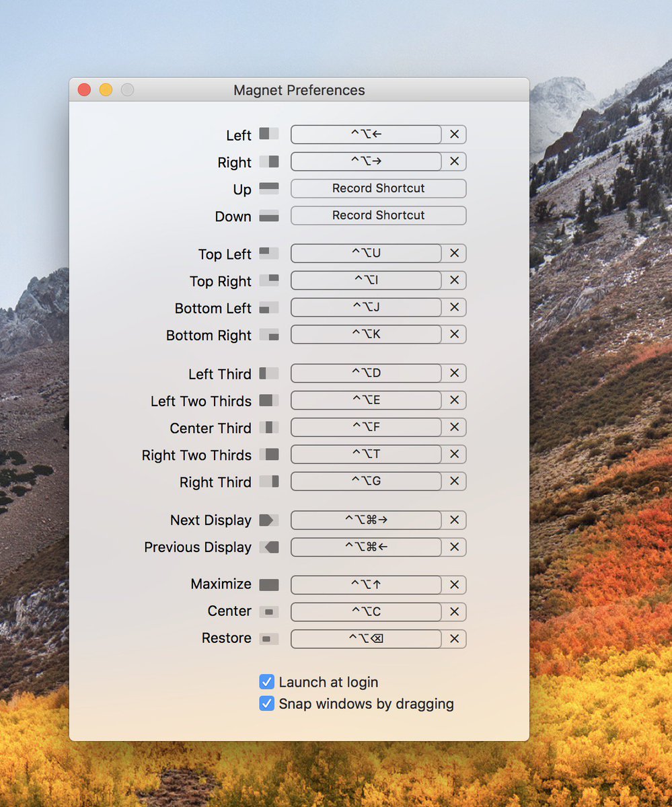Viewport: 672px width, 807px height.
Task: Clear the Top Right shortcut
Action: [454, 280]
